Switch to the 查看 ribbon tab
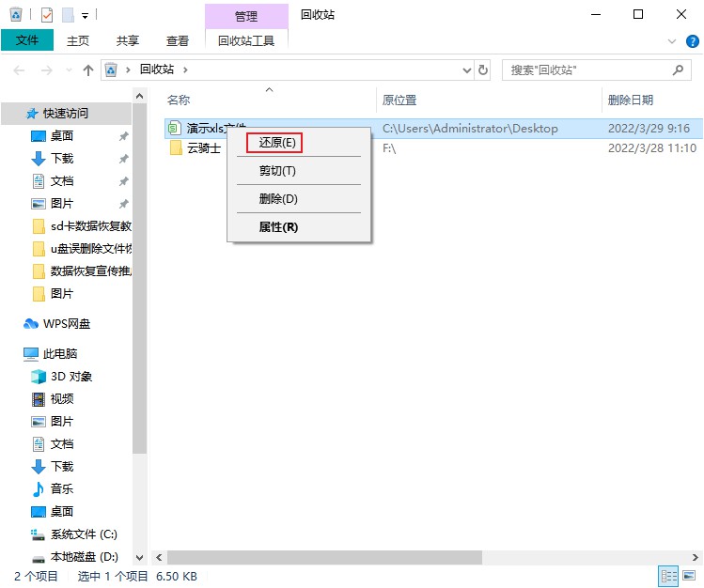This screenshot has width=704, height=588. coord(178,40)
